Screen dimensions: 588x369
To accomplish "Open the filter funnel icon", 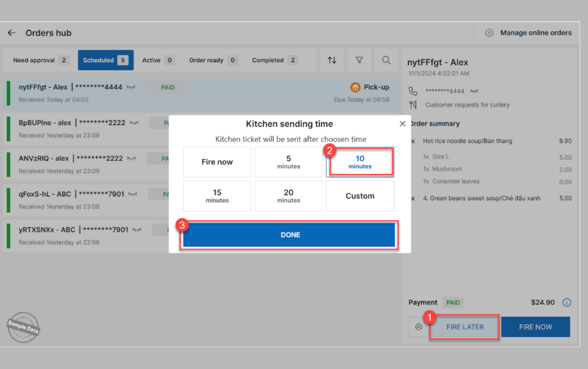I will pyautogui.click(x=359, y=60).
